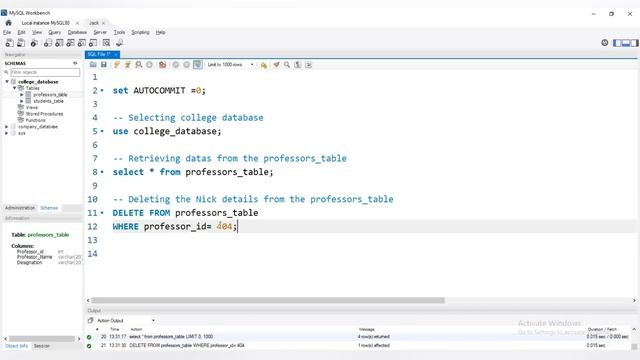This screenshot has width=640, height=360.
Task: Copy action output responses icon
Action: (x=91, y=320)
